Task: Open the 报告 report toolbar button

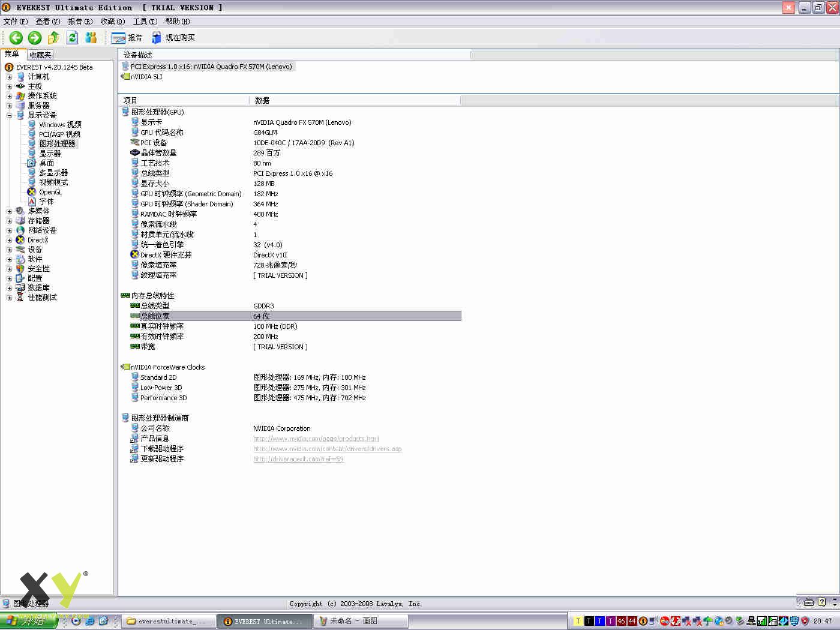Action: tap(127, 38)
